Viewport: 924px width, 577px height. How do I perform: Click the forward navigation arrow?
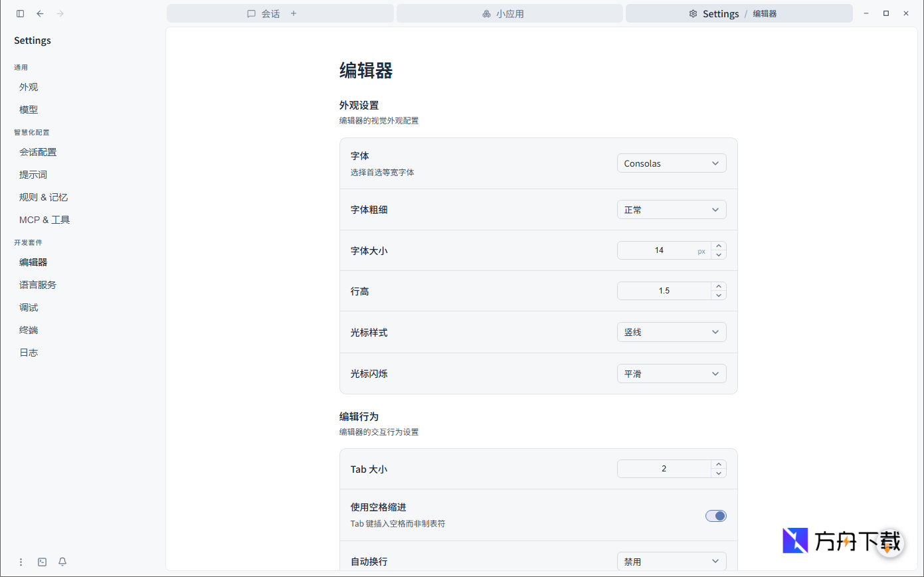tap(60, 13)
